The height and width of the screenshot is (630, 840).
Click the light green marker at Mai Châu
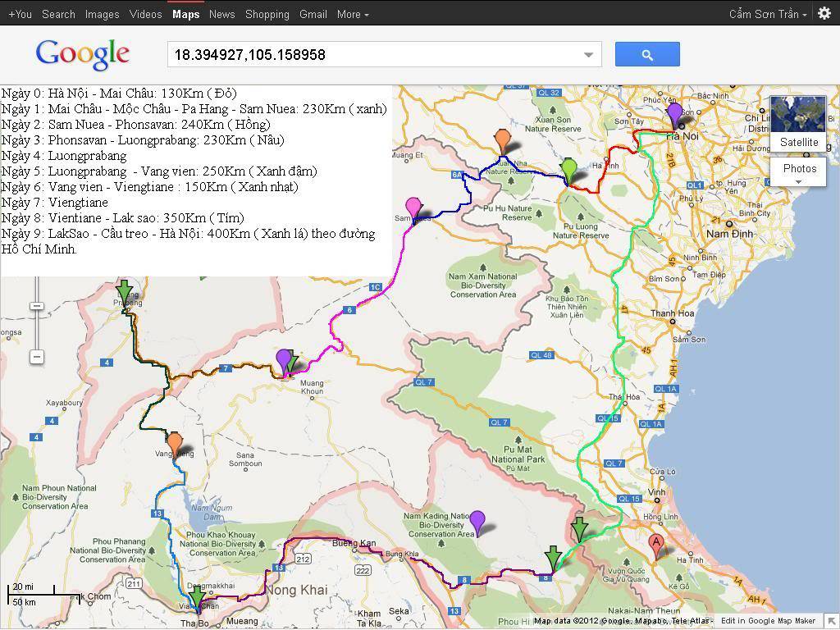[568, 171]
